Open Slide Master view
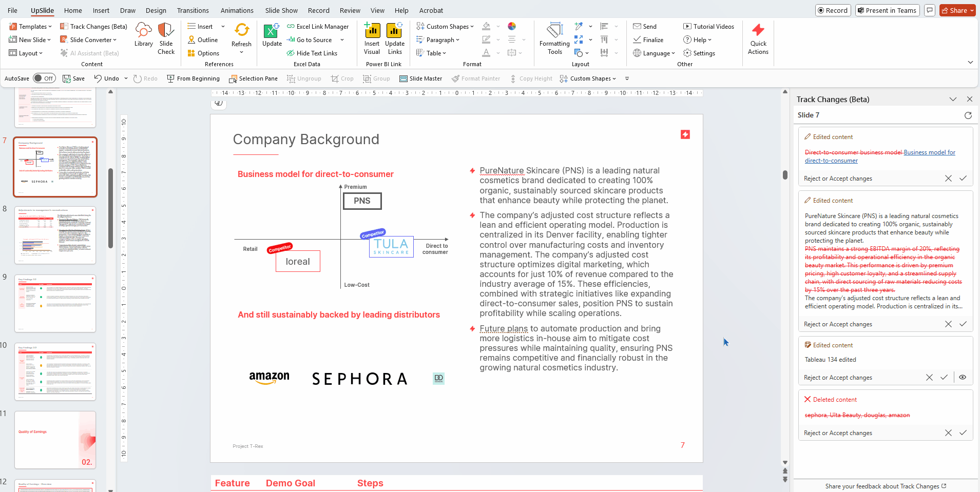The height and width of the screenshot is (492, 980). click(x=420, y=78)
